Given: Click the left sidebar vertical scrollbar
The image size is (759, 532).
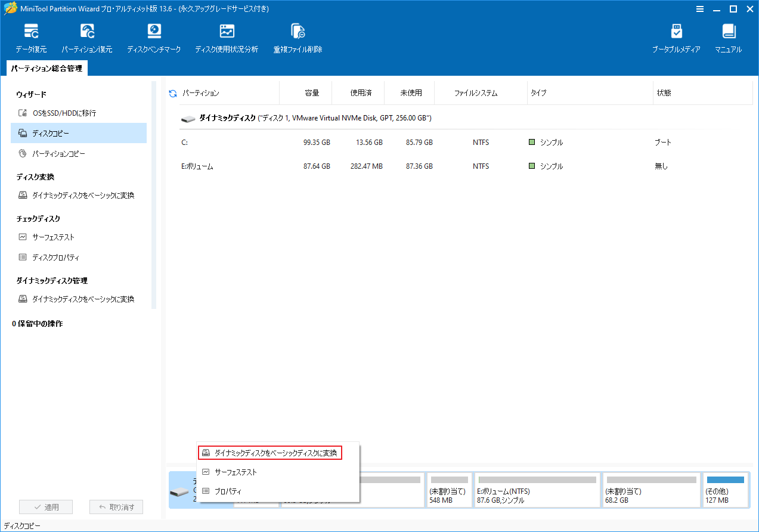Looking at the screenshot, I should pos(154,195).
